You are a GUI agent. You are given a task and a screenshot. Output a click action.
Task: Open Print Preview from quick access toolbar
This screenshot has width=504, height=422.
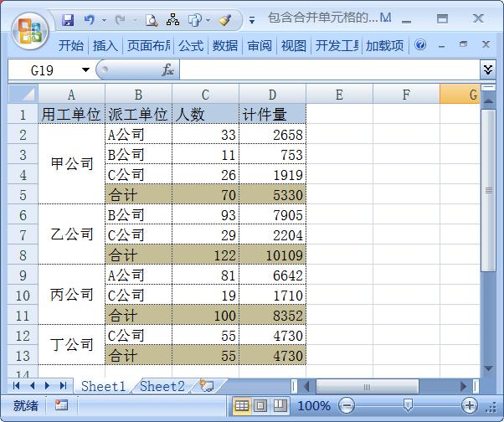point(152,20)
